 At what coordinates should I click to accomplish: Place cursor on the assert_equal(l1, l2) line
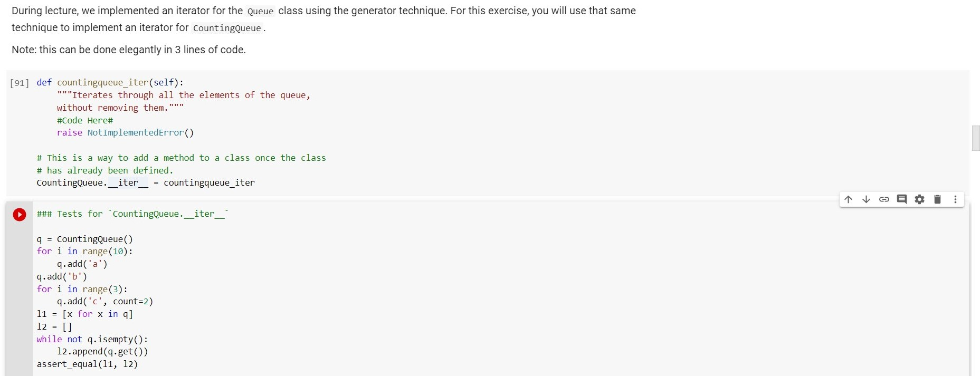(87, 364)
